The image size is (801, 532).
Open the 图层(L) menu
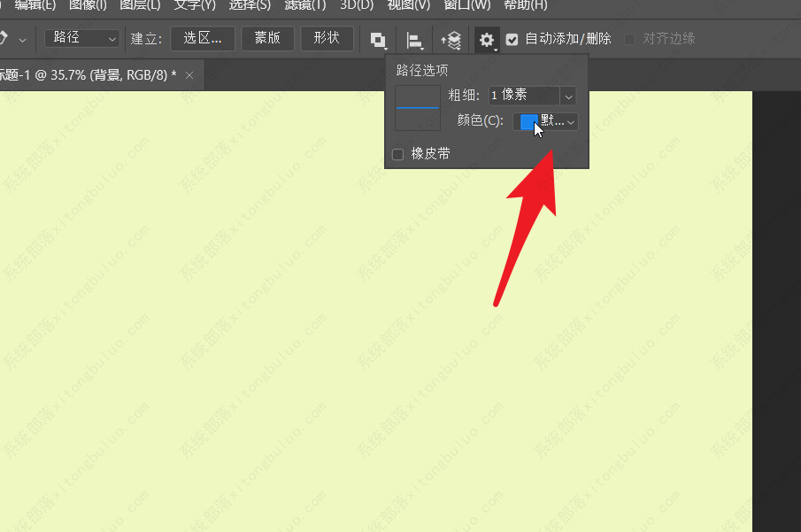[140, 5]
